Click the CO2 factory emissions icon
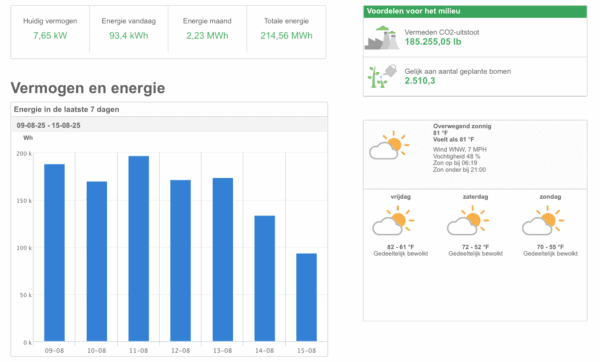600x362 pixels. 382,38
